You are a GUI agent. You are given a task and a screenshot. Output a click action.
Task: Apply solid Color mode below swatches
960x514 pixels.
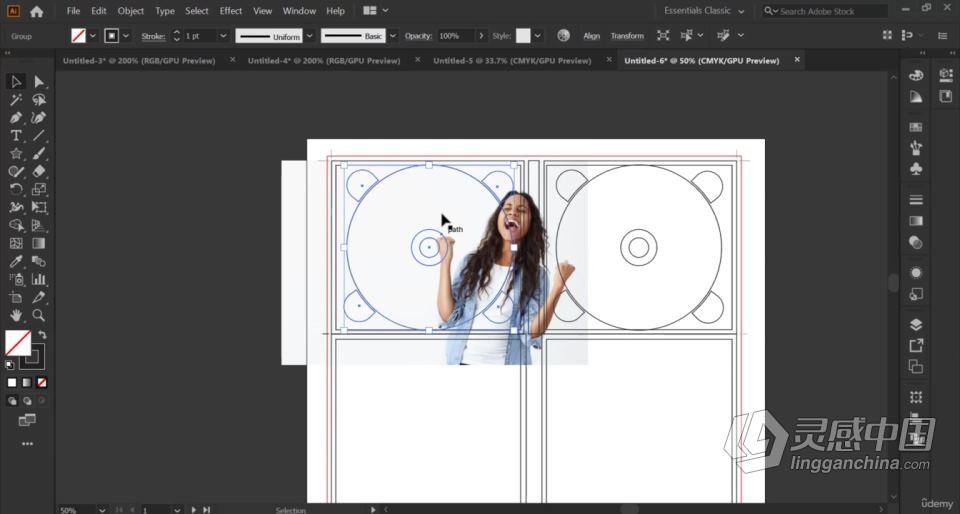(x=12, y=382)
